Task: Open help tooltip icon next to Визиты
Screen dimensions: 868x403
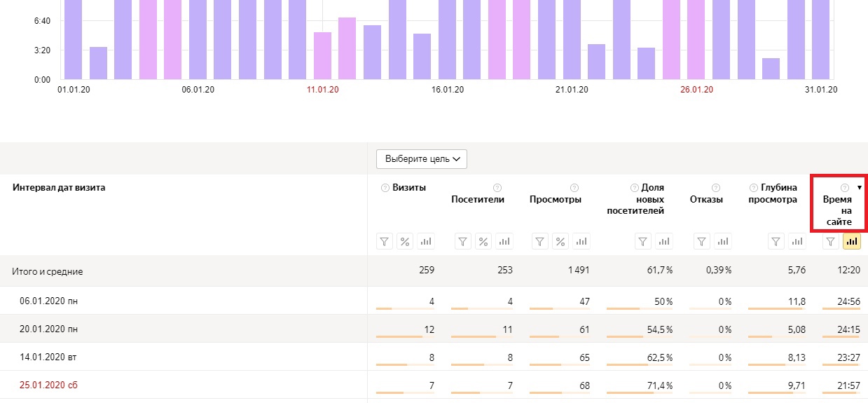Action: (385, 188)
